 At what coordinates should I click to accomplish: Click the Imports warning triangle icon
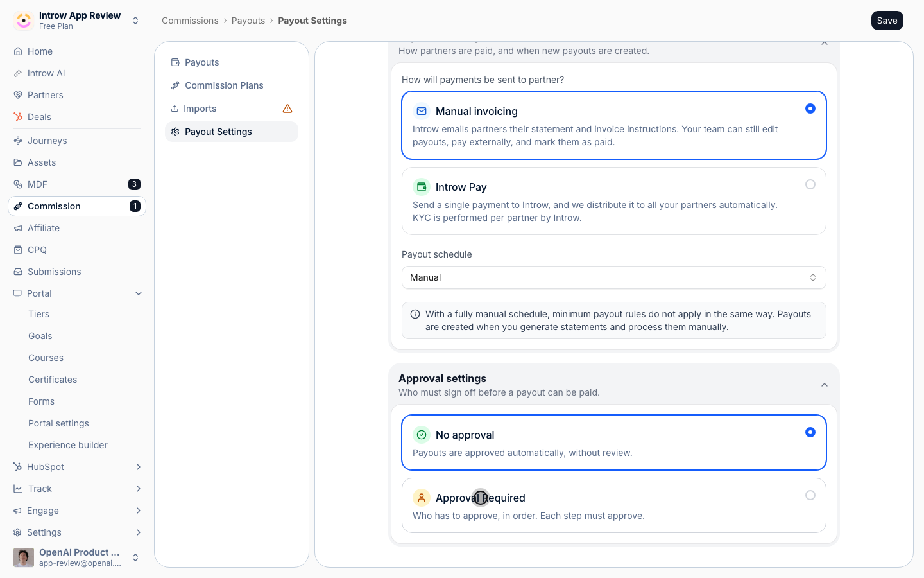point(287,109)
